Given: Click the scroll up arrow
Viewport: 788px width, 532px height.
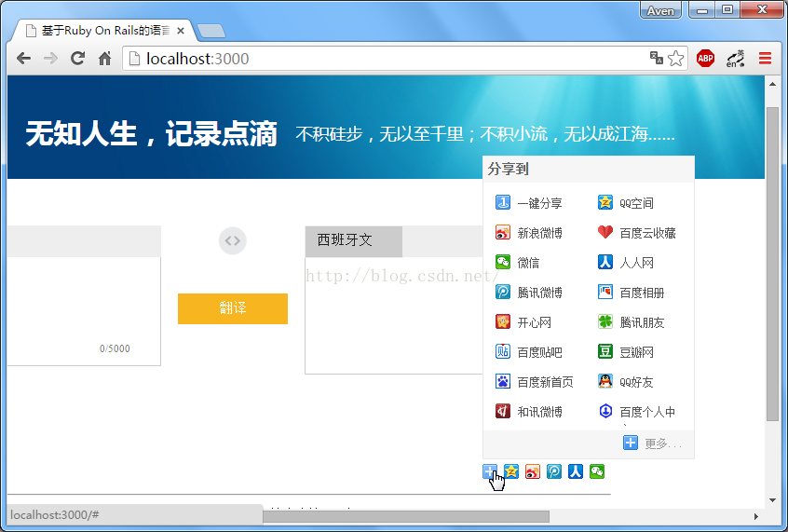Looking at the screenshot, I should pyautogui.click(x=772, y=84).
